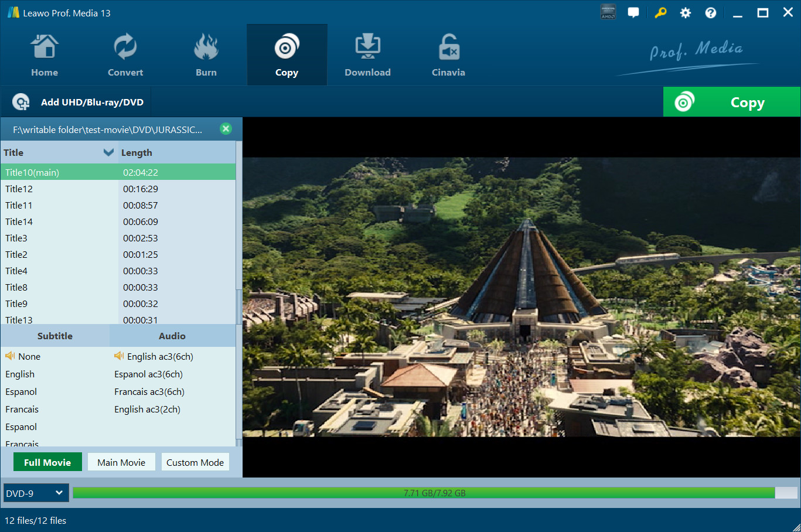Click Add UHD/Blu-ray/DVD button
This screenshot has height=532, width=801.
(x=77, y=102)
